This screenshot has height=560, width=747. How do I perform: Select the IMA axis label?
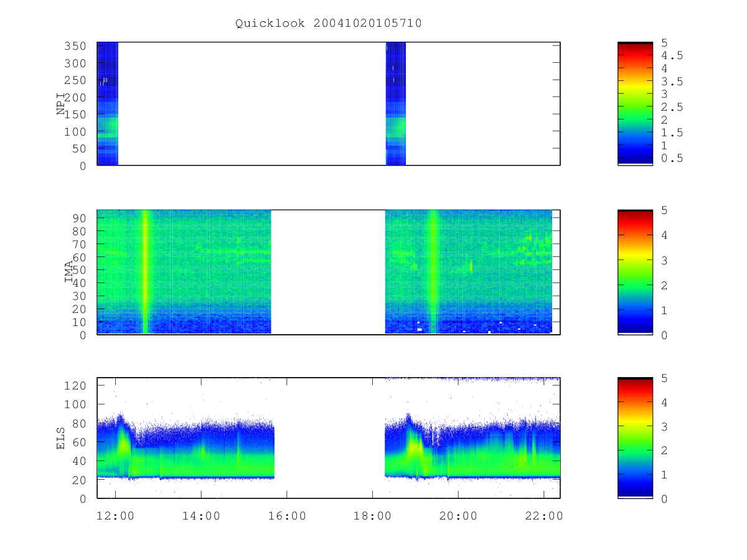click(68, 272)
